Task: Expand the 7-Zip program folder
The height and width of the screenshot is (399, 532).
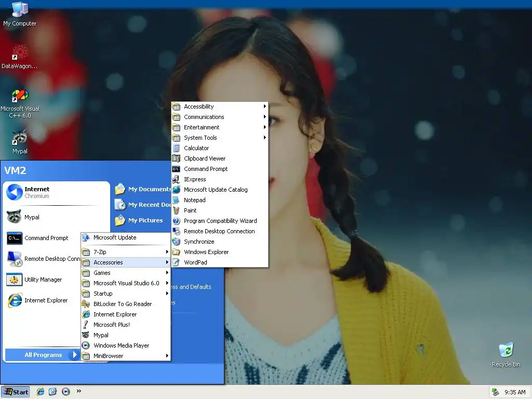Action: (126, 252)
